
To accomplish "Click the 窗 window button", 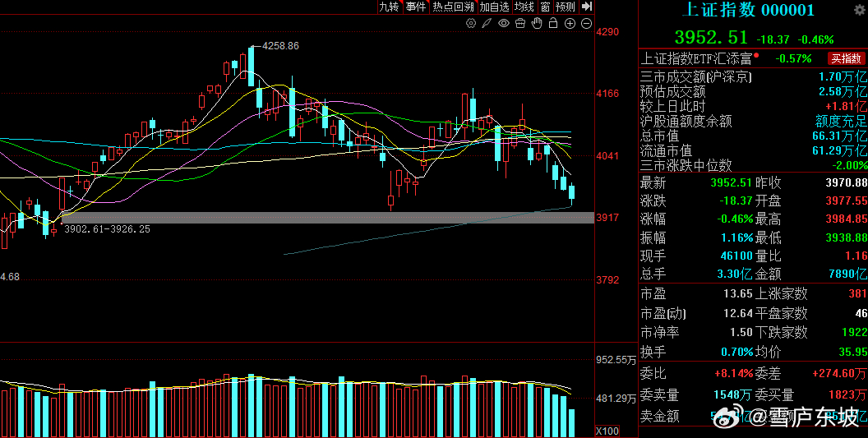I will coord(545,7).
